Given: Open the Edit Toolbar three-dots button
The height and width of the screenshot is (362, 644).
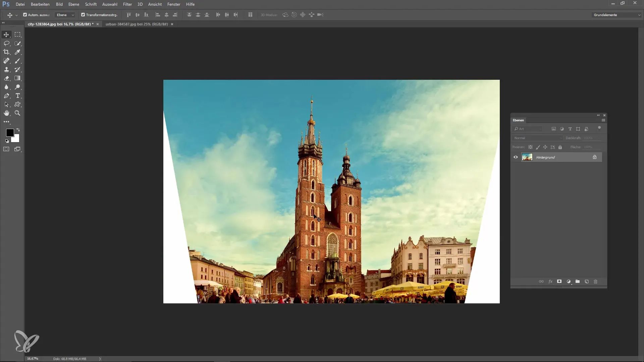Looking at the screenshot, I should tap(6, 122).
